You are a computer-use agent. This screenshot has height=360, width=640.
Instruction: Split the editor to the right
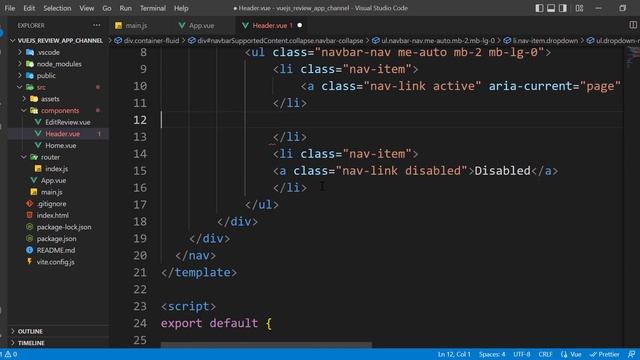point(633,25)
